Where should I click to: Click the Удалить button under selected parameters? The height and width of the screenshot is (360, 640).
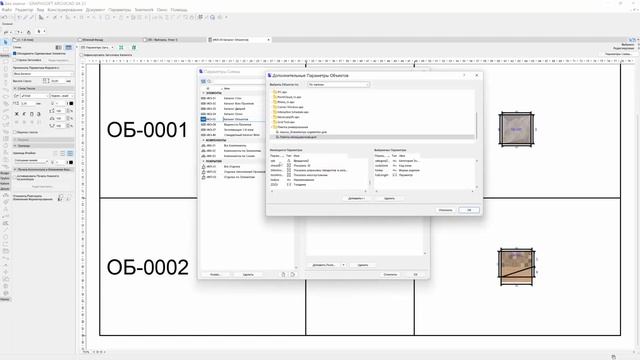pos(389,198)
